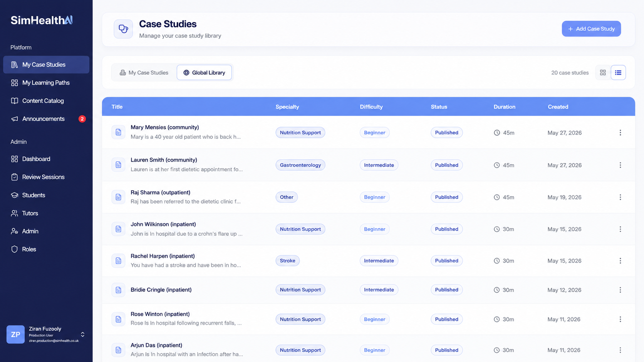
Task: Open the Admin users page
Action: tap(46, 231)
